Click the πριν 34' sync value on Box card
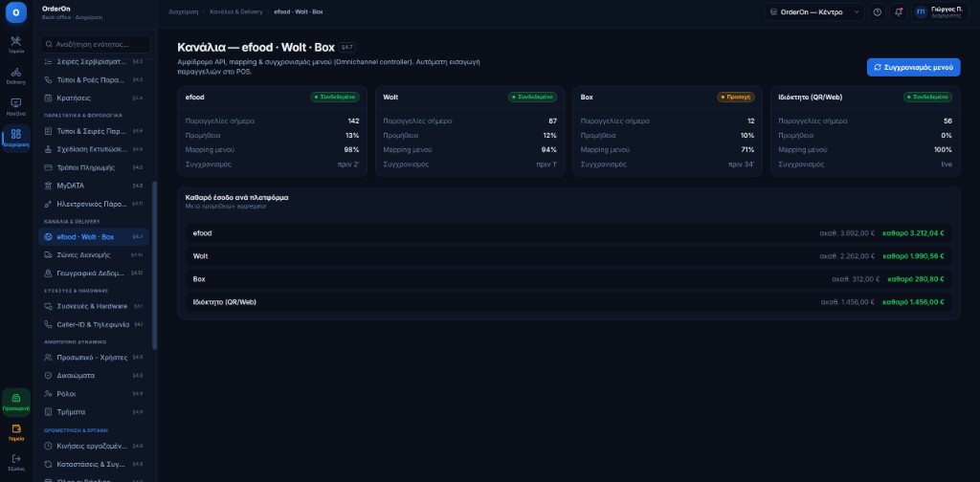Image resolution: width=980 pixels, height=482 pixels. pos(742,164)
